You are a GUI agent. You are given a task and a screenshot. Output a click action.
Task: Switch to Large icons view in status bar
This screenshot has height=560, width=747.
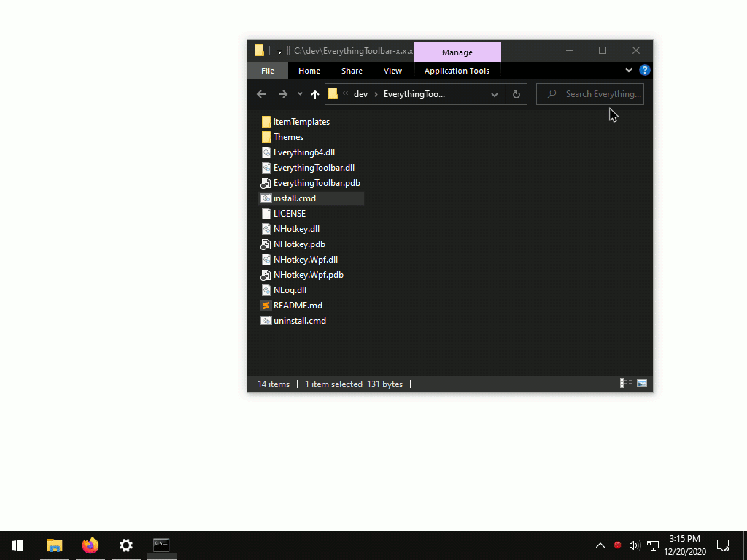tap(642, 384)
